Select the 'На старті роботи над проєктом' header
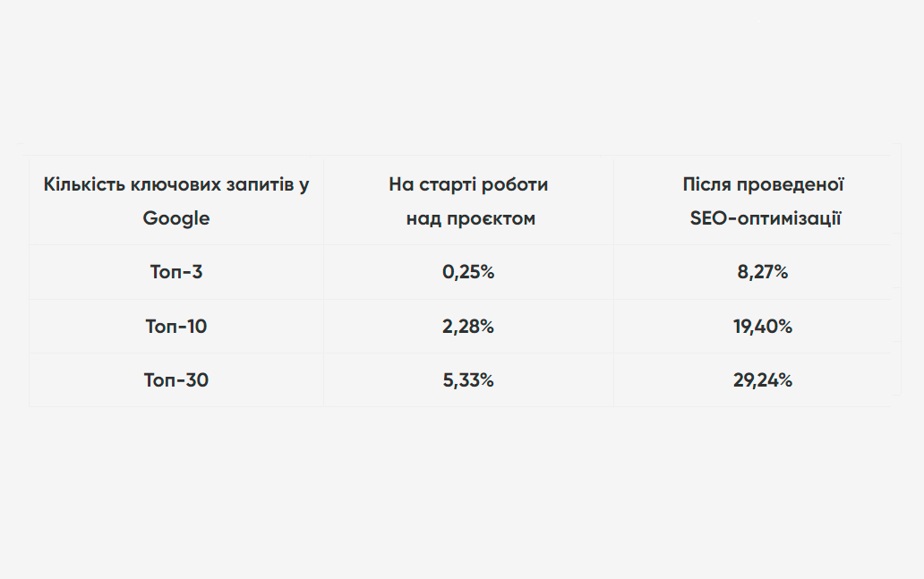 click(x=468, y=200)
